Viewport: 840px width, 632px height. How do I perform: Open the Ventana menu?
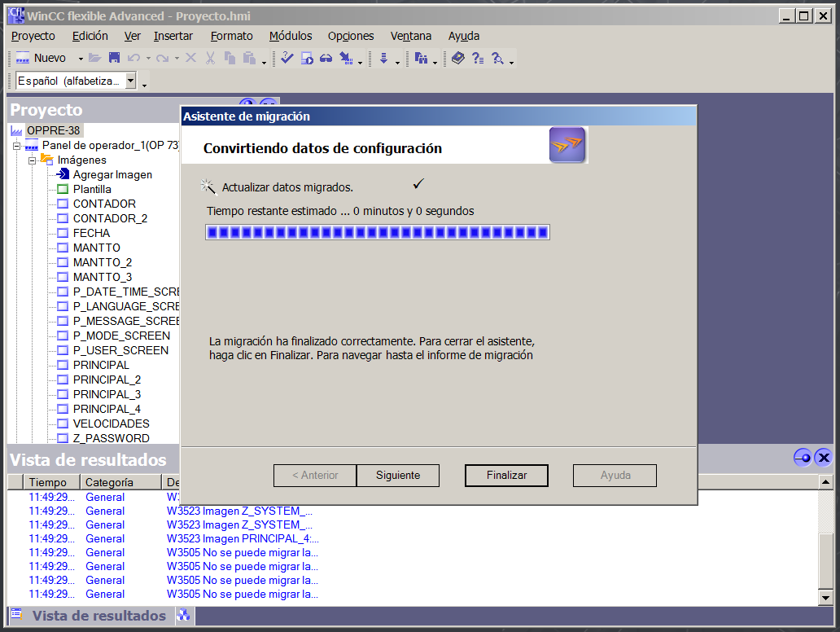tap(411, 36)
